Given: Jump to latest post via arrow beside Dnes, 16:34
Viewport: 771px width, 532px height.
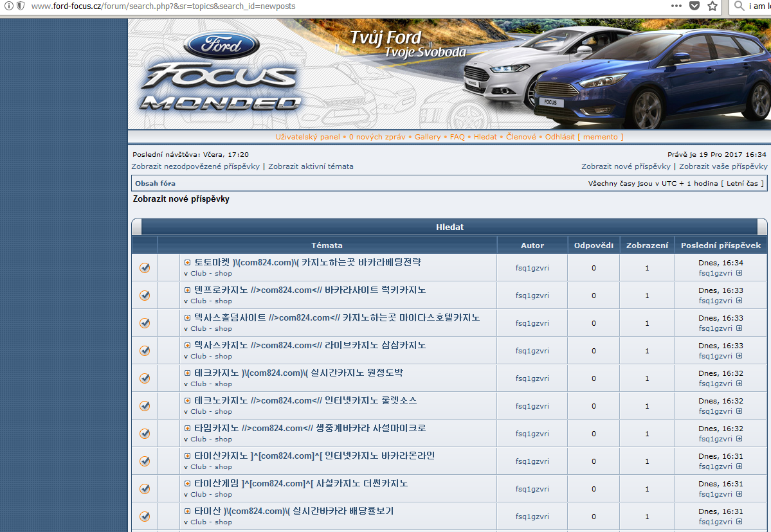Looking at the screenshot, I should 739,273.
